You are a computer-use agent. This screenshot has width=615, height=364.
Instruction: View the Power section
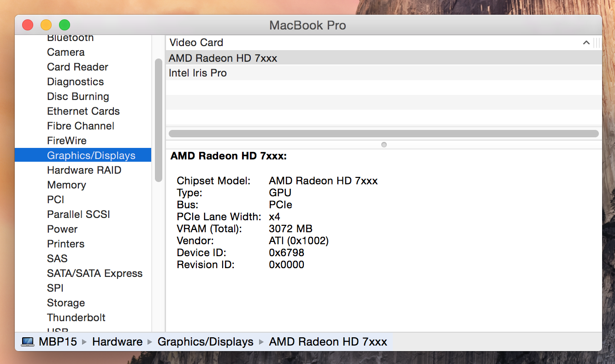point(62,229)
